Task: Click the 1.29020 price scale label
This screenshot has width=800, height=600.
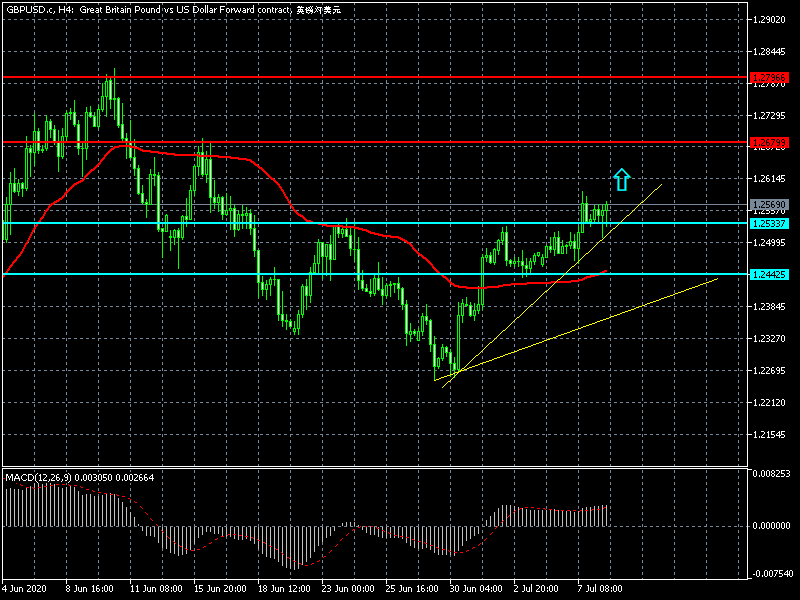Action: [x=769, y=20]
